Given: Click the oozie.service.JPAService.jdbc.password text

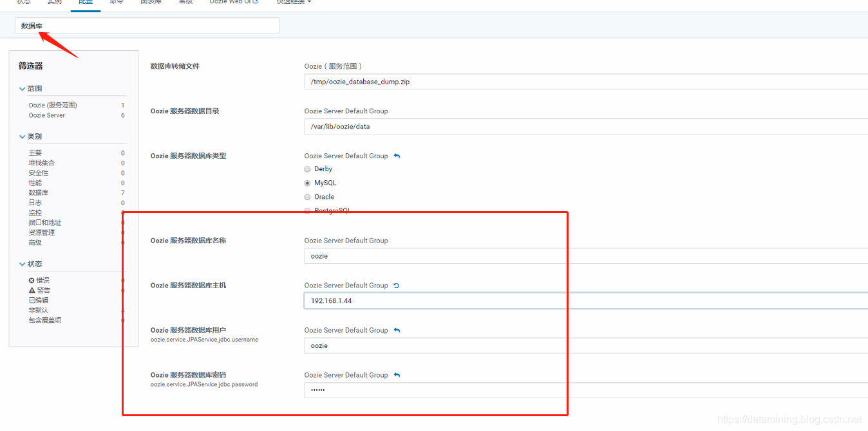Looking at the screenshot, I should click(204, 385).
